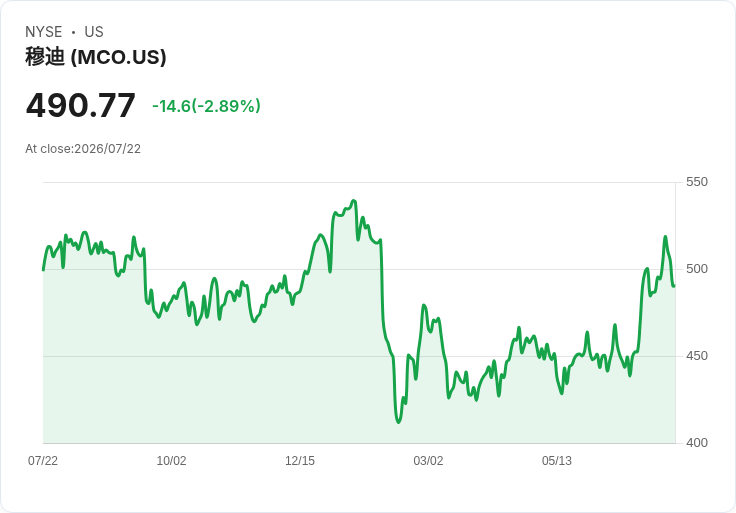Click the current price 490.77
This screenshot has height=513, width=736.
[x=81, y=106]
